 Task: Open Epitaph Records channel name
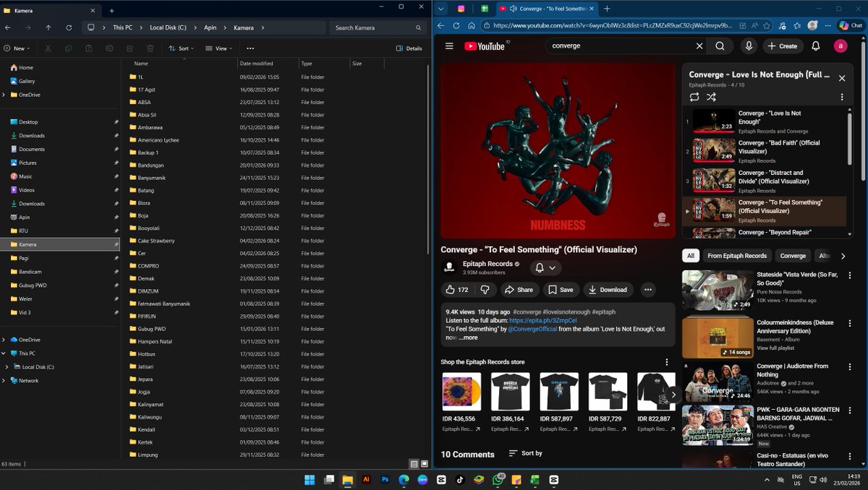click(x=486, y=264)
